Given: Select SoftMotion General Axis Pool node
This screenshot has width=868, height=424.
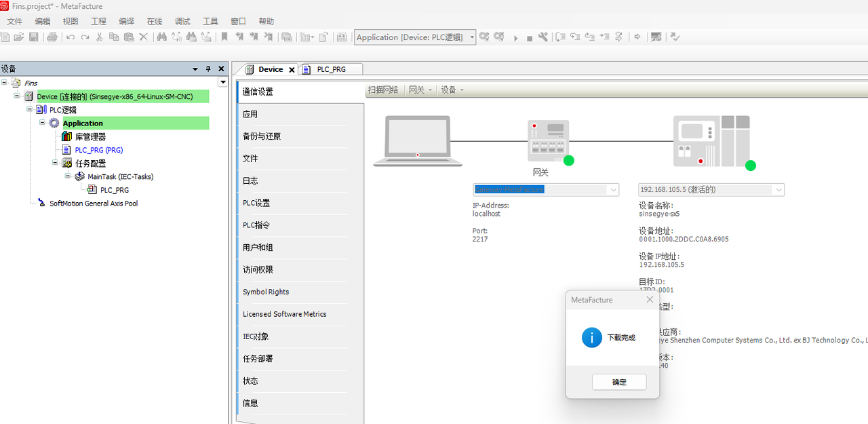Looking at the screenshot, I should tap(94, 204).
